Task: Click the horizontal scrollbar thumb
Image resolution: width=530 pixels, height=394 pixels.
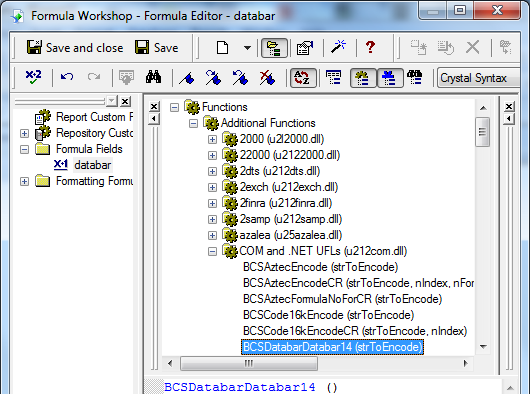Action: pos(249,364)
